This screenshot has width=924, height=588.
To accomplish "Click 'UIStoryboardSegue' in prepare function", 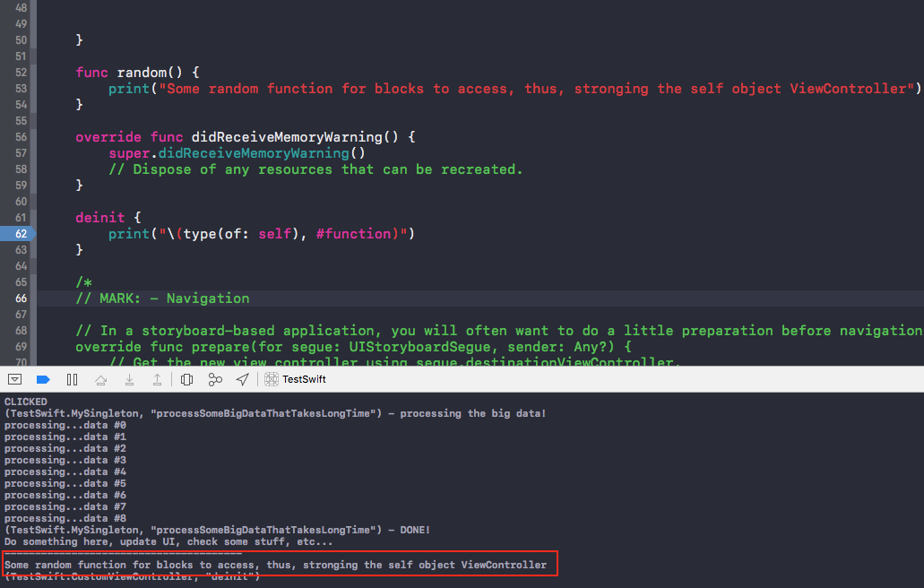I will click(419, 347).
